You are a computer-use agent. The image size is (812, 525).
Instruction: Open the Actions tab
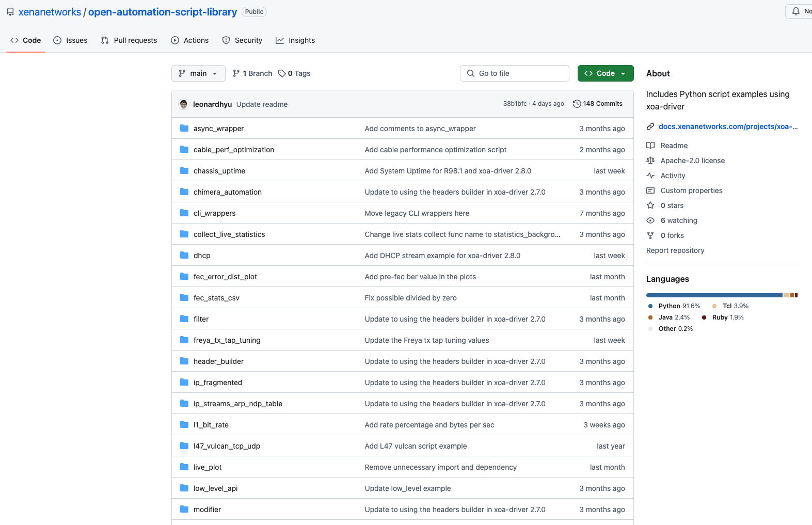(190, 40)
